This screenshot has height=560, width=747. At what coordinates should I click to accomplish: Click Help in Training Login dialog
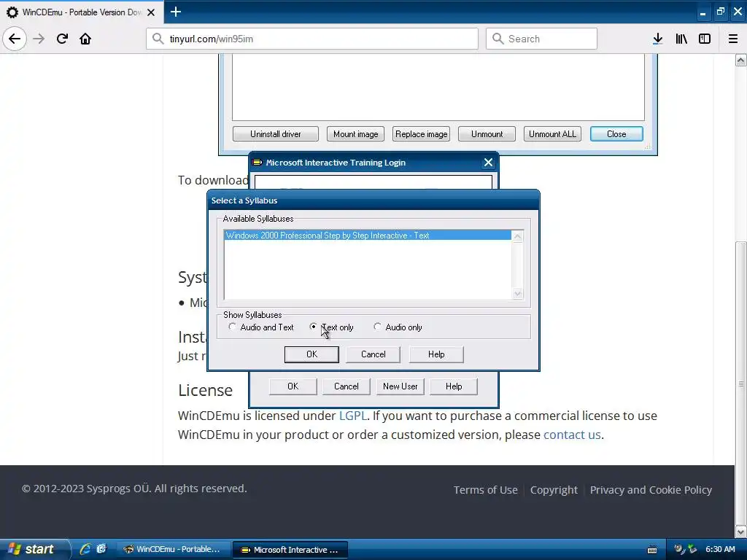454,386
